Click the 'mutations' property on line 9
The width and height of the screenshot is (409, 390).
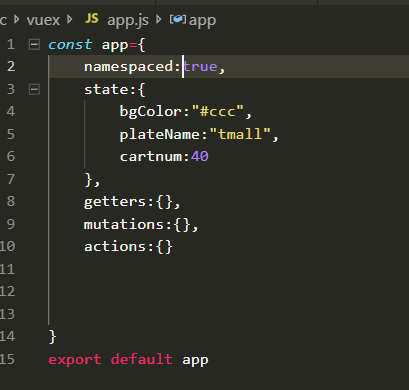click(124, 224)
